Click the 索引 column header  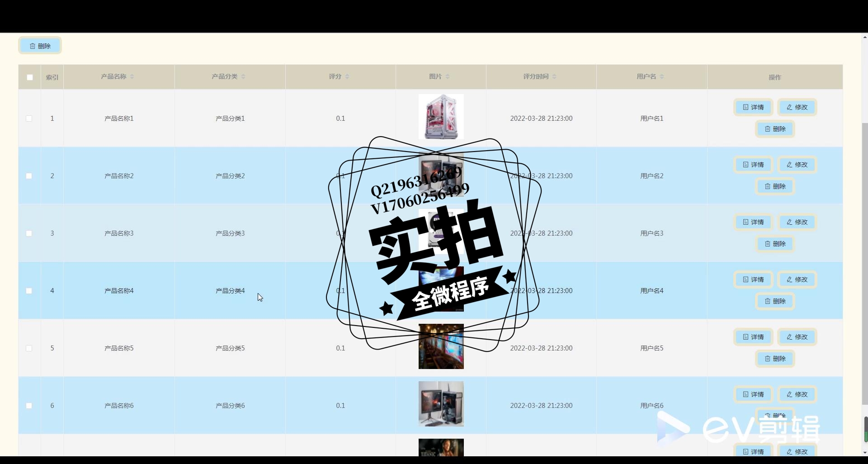coord(52,77)
